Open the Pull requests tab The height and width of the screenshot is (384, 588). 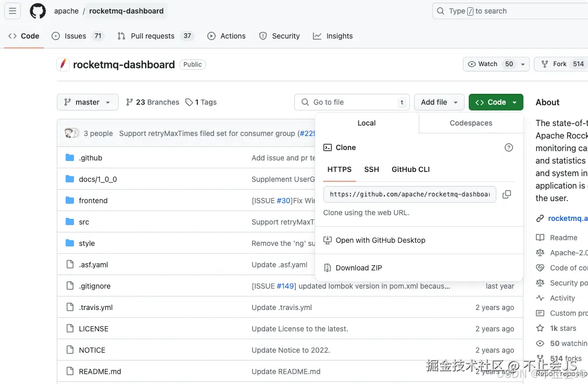[x=153, y=36]
